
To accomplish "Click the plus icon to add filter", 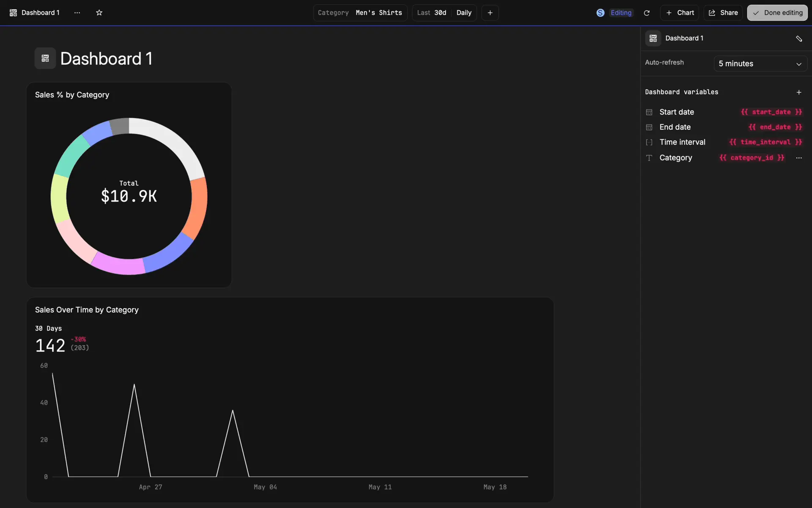I will (490, 13).
